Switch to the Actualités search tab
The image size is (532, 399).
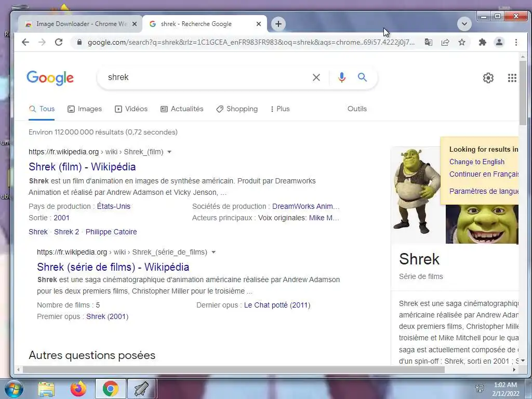[182, 109]
